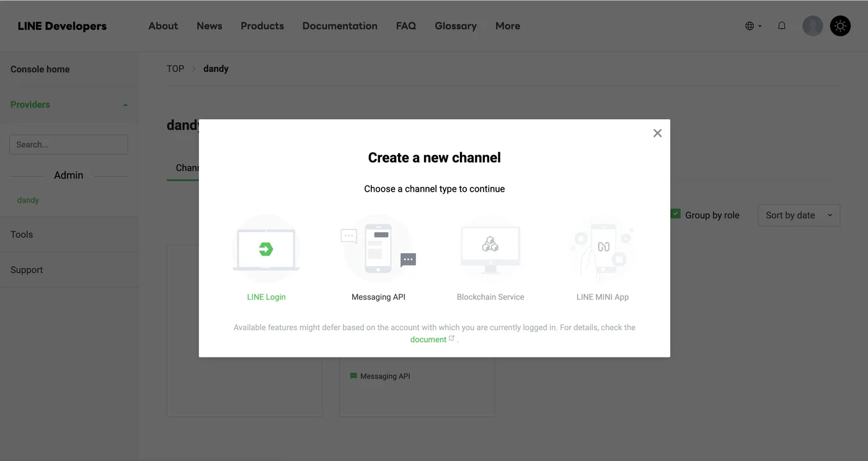
Task: Collapse the Providers section arrow
Action: click(125, 105)
